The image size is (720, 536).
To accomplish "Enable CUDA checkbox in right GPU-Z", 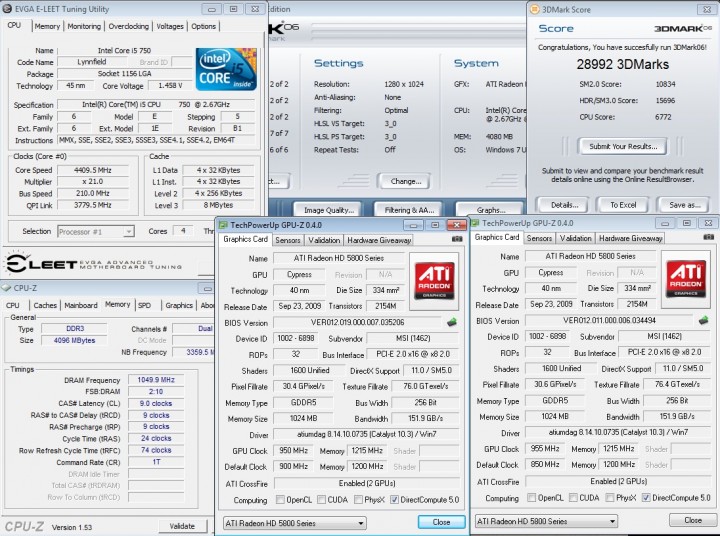I will pos(573,498).
